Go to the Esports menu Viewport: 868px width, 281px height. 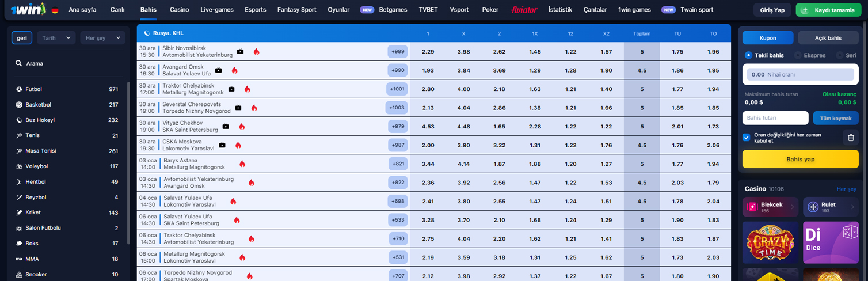256,10
